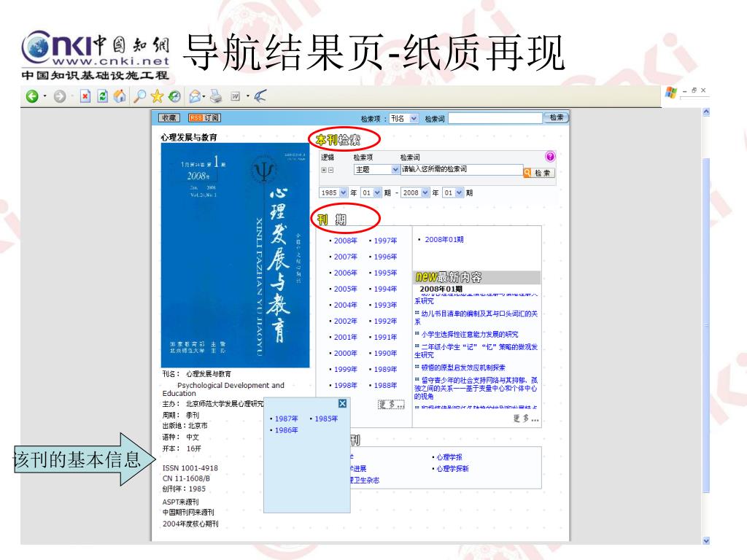
Task: Open the browser Search magnifier icon
Action: coord(139,97)
